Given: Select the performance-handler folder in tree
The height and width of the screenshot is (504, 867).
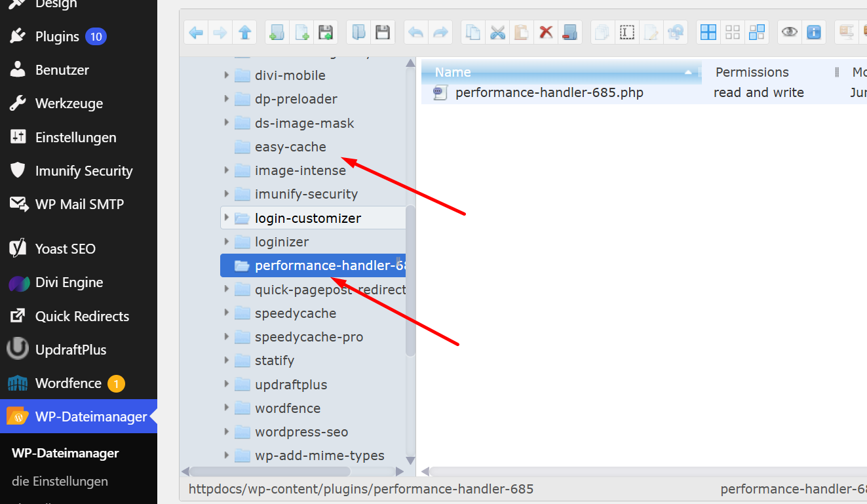Looking at the screenshot, I should point(313,265).
